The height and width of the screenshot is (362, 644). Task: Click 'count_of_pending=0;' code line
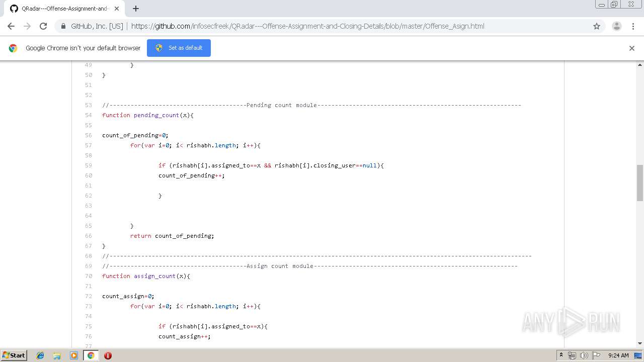[135, 135]
